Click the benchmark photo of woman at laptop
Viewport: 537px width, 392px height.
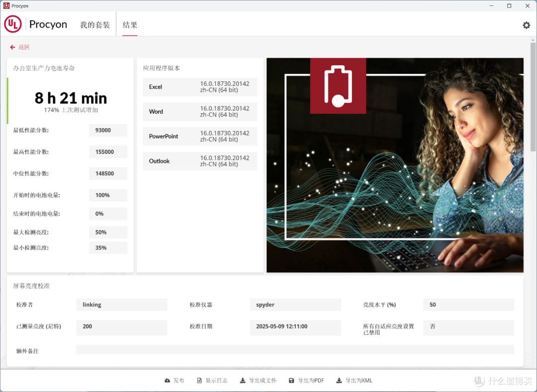point(395,165)
